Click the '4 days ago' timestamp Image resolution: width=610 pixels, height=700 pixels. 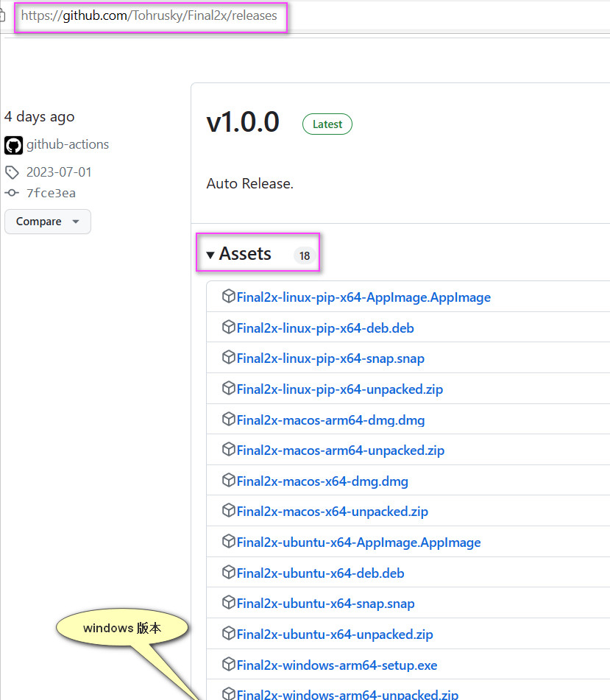point(39,116)
